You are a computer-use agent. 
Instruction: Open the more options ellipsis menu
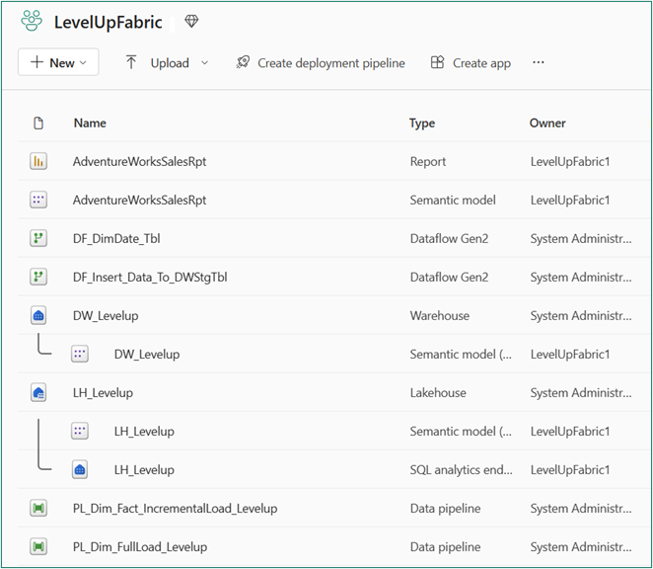coord(538,62)
